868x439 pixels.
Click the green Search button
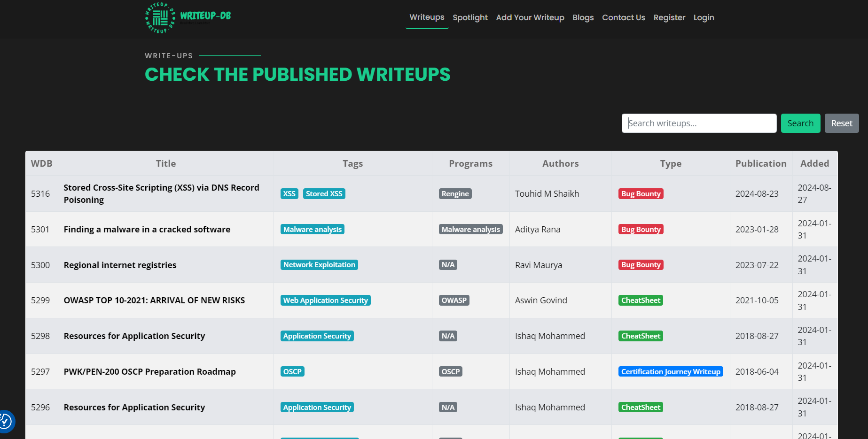800,123
